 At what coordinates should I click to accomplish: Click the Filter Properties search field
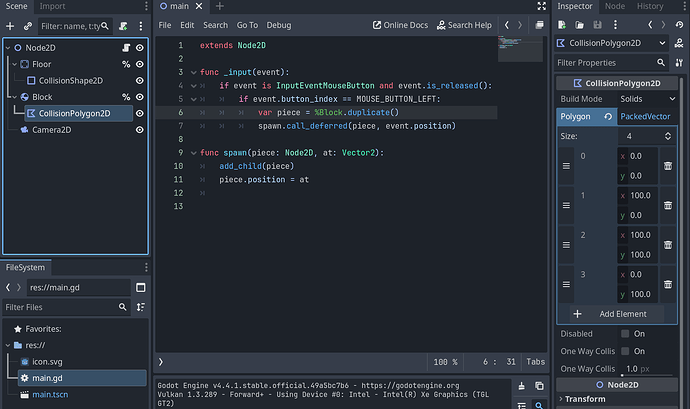click(x=611, y=63)
